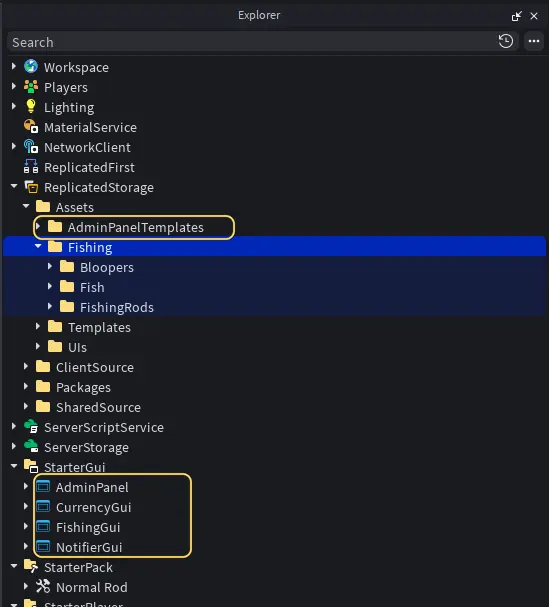Select the ReplicatedFirst label
Viewport: 549px width, 607px height.
(x=89, y=167)
